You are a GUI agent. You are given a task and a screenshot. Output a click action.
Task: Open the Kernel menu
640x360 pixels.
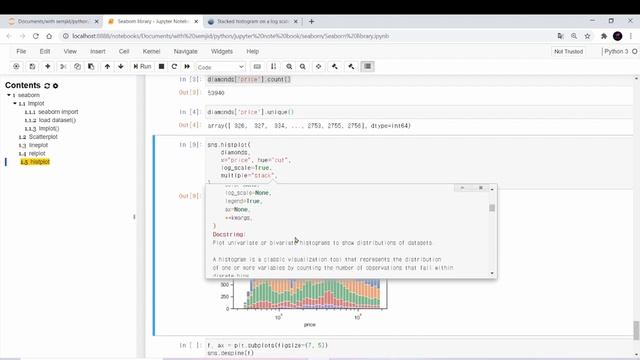pyautogui.click(x=151, y=51)
